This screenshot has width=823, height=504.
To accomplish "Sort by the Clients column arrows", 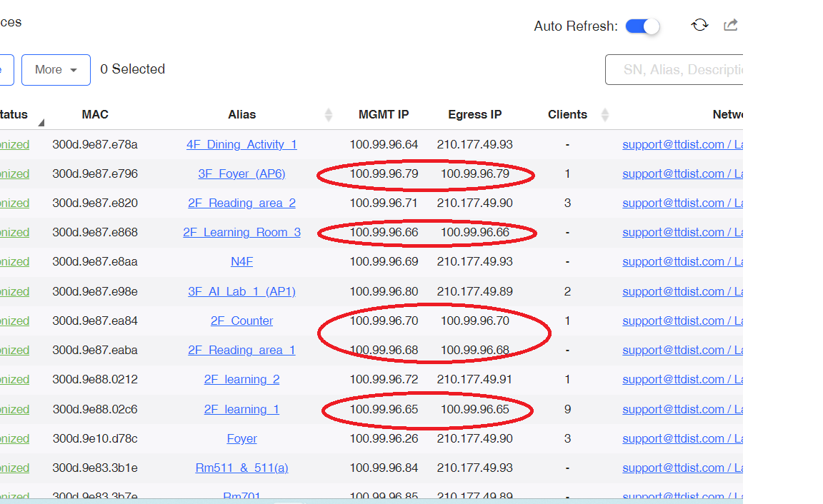I will pos(605,115).
